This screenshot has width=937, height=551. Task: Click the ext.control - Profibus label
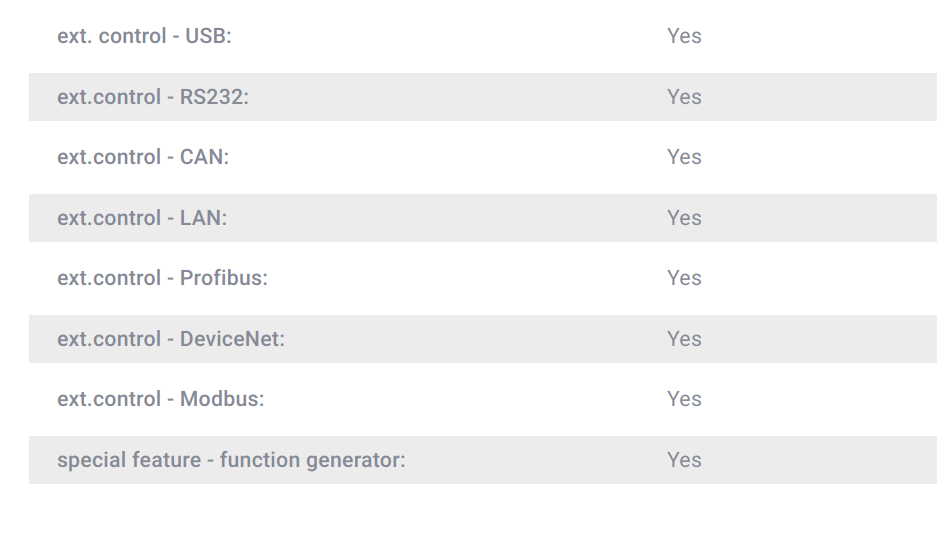pyautogui.click(x=163, y=278)
